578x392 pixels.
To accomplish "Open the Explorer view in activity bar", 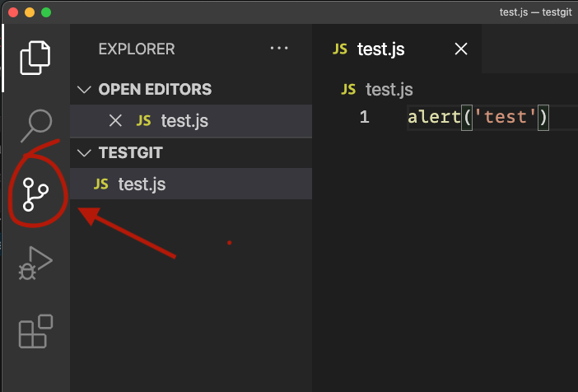I will coord(35,57).
